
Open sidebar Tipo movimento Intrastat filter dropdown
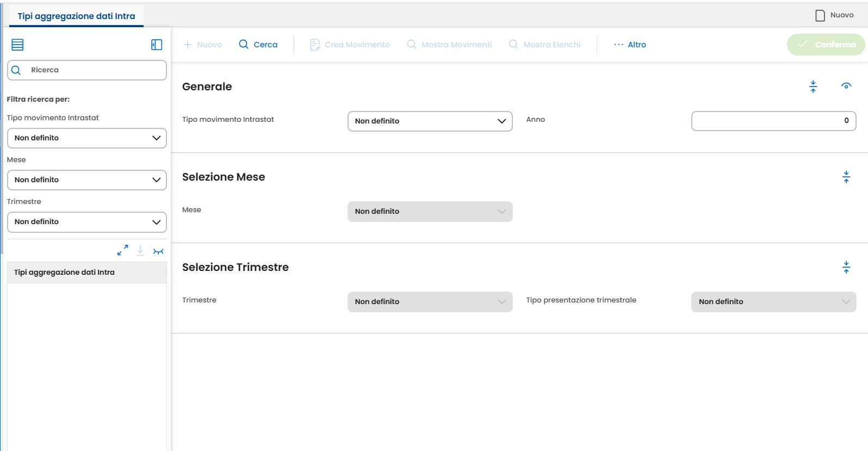pyautogui.click(x=87, y=138)
